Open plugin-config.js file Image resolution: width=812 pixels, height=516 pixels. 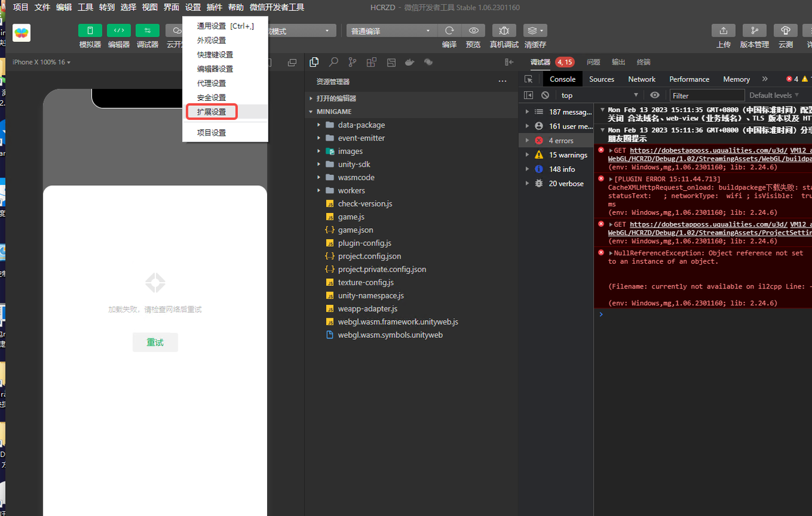click(411, 243)
